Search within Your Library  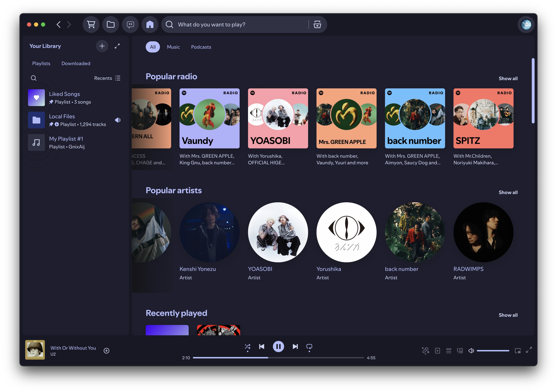pos(33,78)
